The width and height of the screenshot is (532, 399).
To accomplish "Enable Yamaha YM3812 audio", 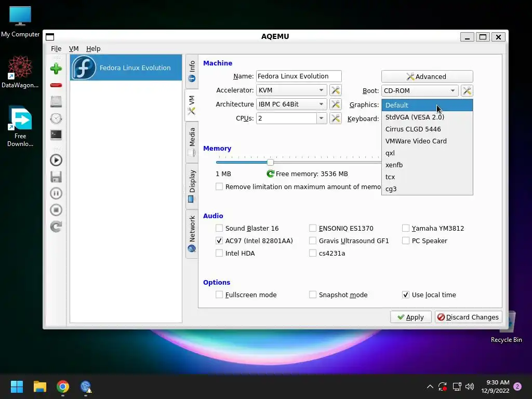I will point(406,228).
